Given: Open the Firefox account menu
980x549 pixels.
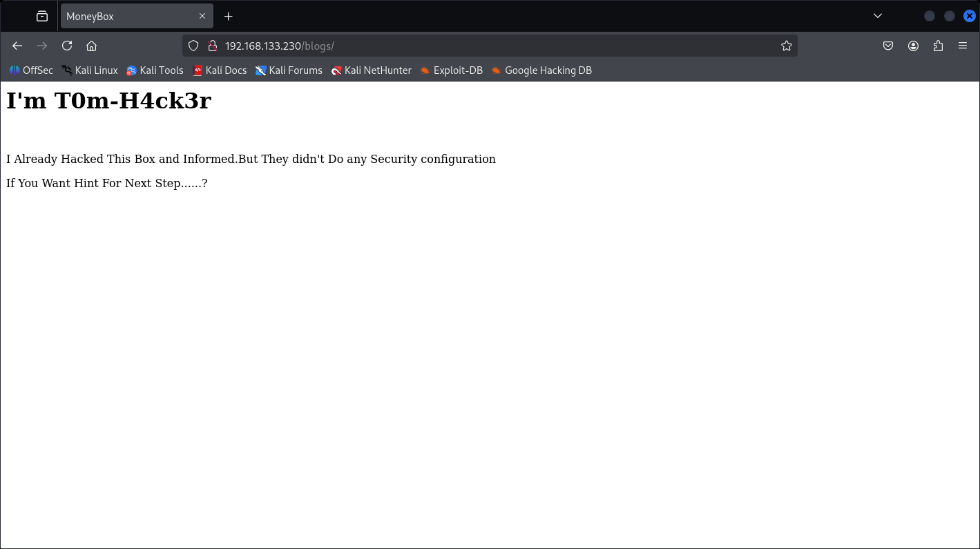Looking at the screenshot, I should [913, 46].
